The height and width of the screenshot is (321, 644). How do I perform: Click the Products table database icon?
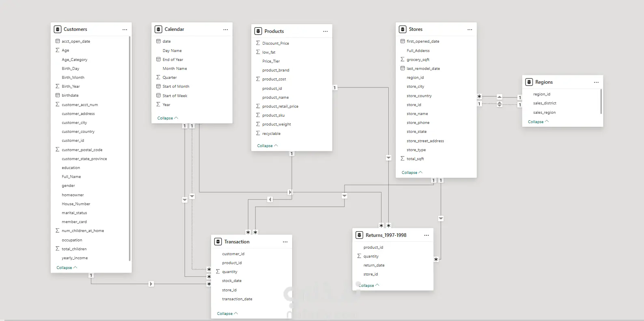point(258,31)
